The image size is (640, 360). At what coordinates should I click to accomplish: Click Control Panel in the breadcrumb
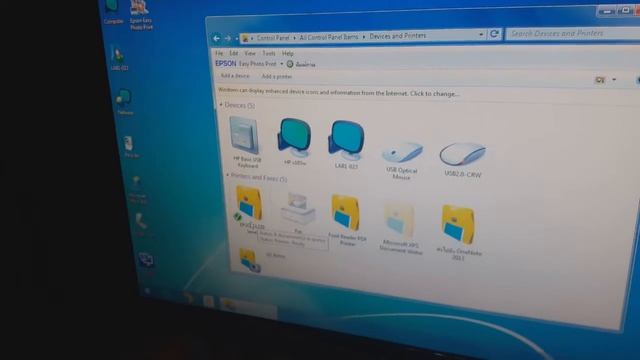pyautogui.click(x=273, y=38)
